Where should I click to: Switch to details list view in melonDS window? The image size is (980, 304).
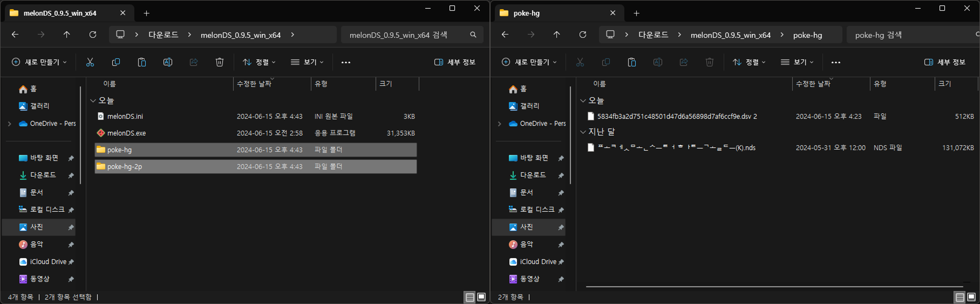pyautogui.click(x=470, y=297)
